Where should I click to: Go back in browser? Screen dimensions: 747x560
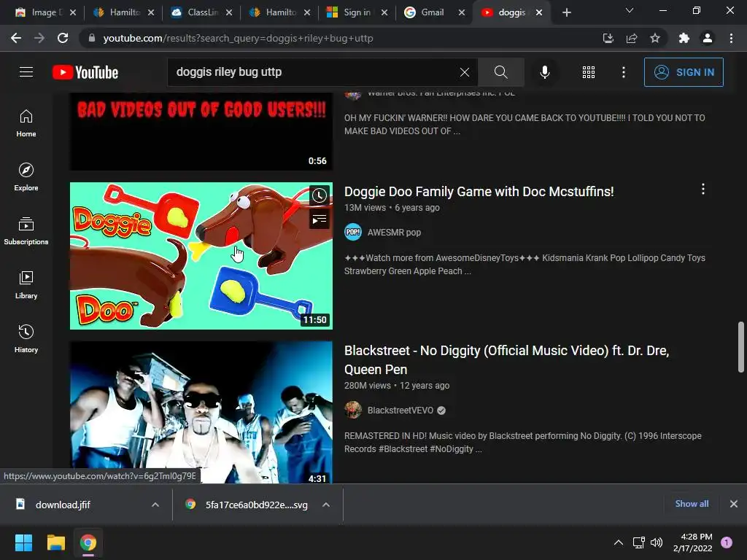click(16, 38)
